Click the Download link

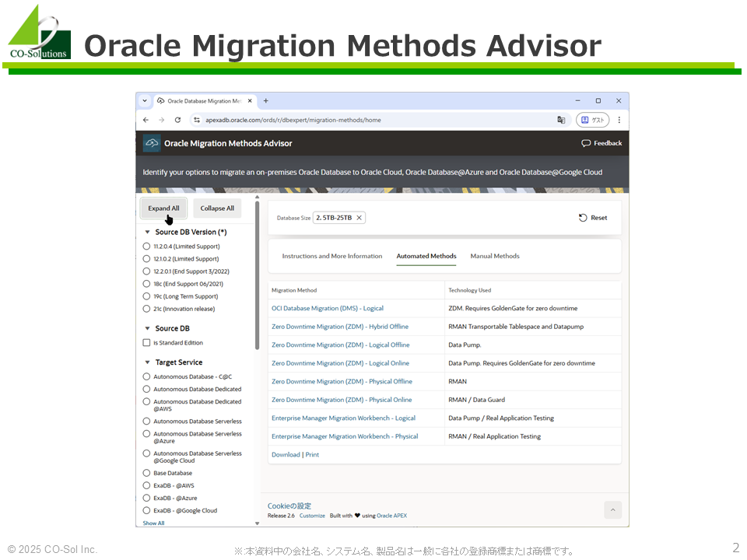pos(286,455)
